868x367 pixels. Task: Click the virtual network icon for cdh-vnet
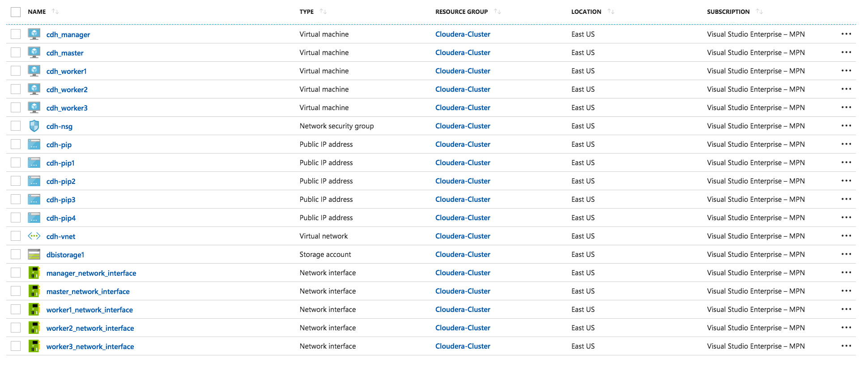[34, 236]
